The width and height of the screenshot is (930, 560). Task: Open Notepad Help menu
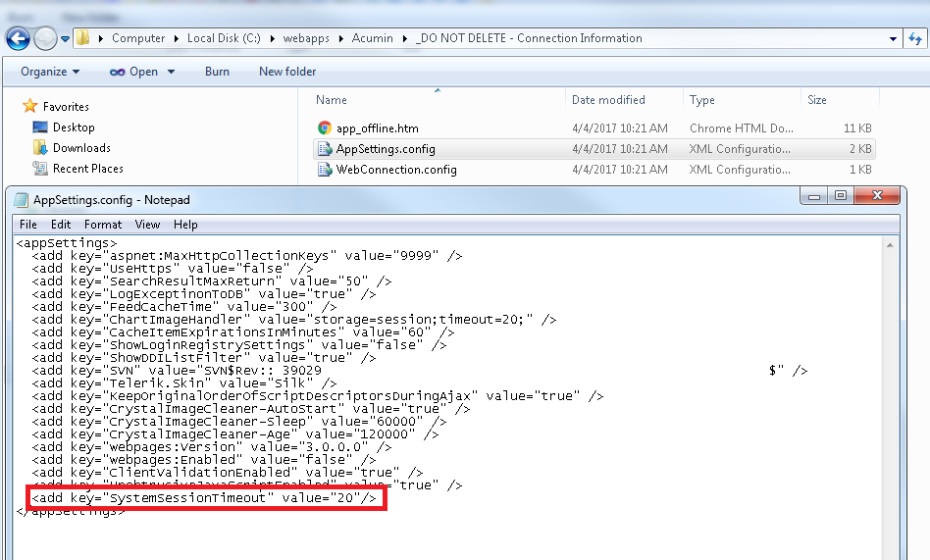[185, 225]
